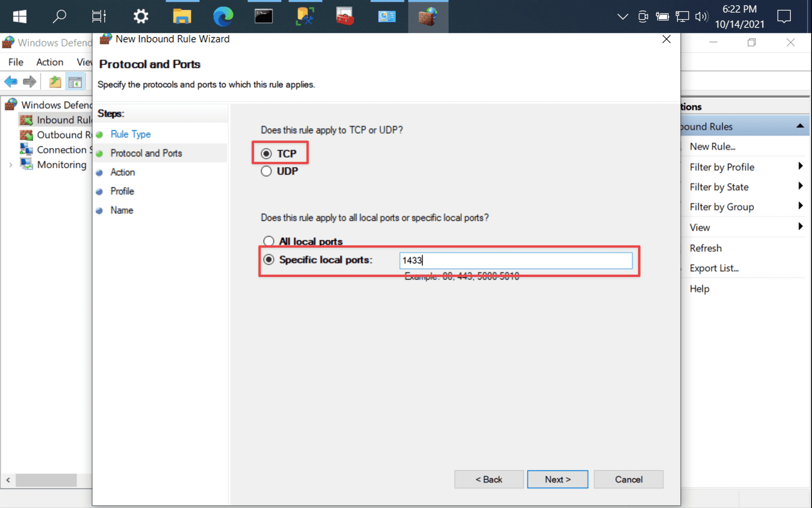Screen dimensions: 812x508
Task: Select the Monitoring tree node
Action: [54, 164]
